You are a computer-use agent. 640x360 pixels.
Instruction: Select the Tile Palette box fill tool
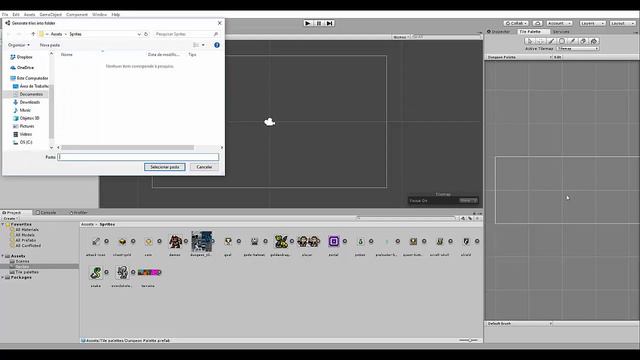[562, 41]
